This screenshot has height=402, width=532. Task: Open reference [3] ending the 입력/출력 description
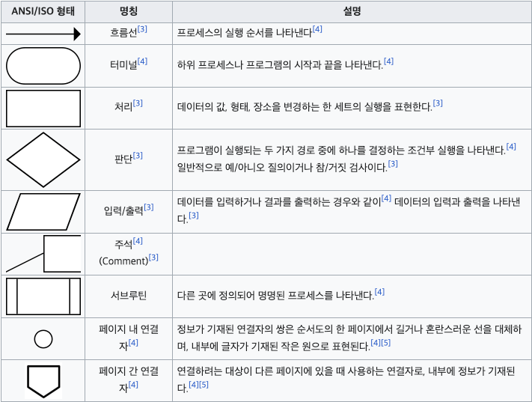[194, 216]
